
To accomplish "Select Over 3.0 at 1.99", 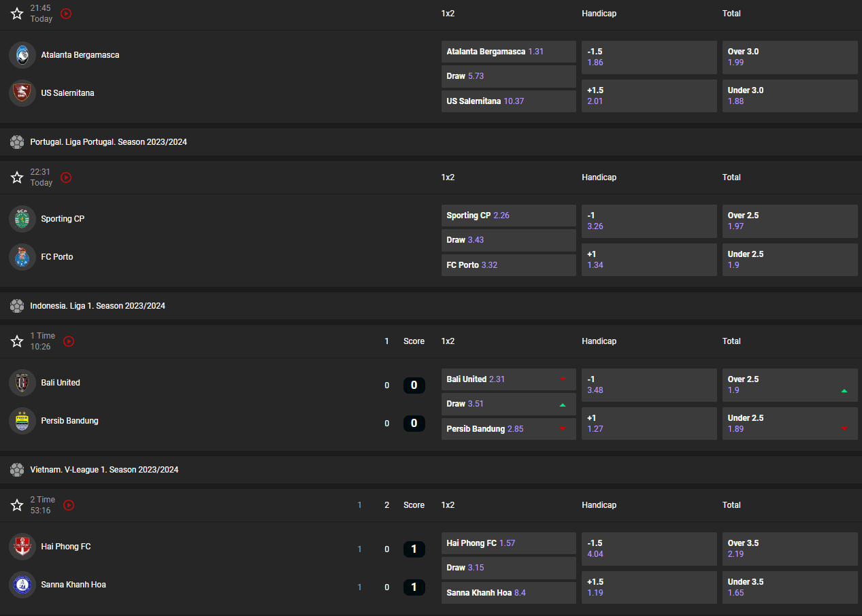I will click(x=790, y=57).
